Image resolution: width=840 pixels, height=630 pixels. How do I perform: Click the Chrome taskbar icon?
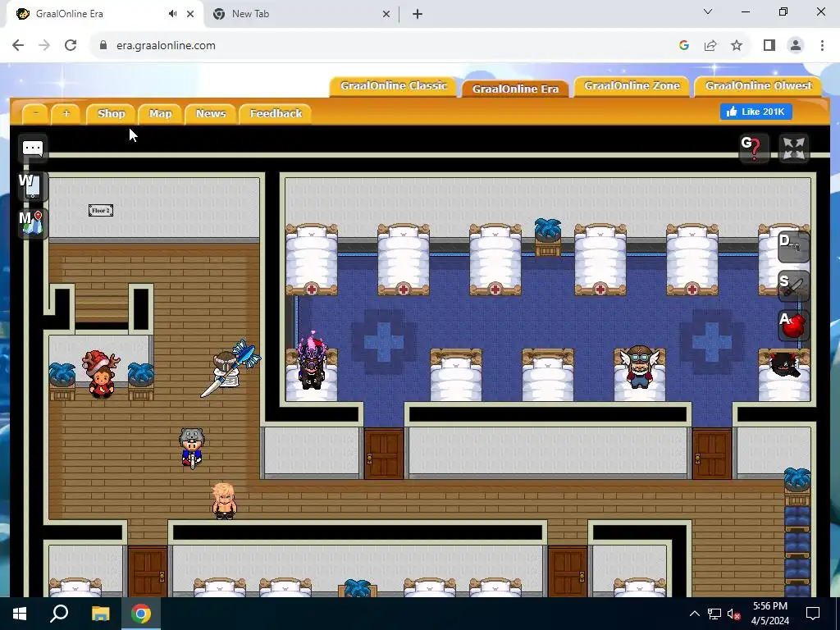[141, 614]
